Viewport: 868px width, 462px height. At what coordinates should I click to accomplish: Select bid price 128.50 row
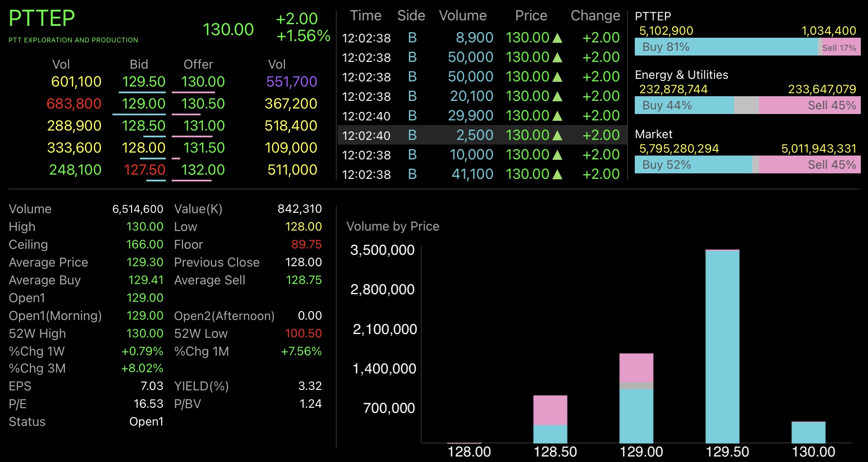tap(143, 125)
